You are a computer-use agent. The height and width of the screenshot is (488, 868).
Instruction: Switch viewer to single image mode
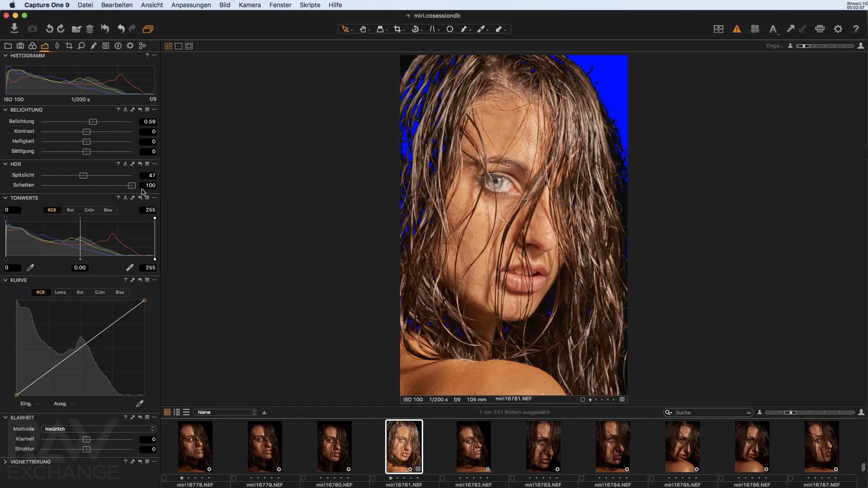[179, 46]
